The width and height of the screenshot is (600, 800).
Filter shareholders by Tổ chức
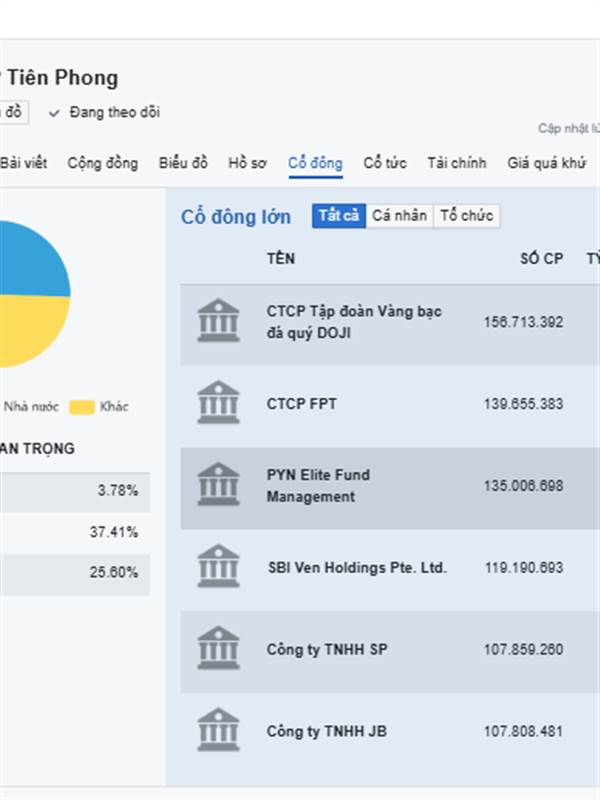coord(467,216)
